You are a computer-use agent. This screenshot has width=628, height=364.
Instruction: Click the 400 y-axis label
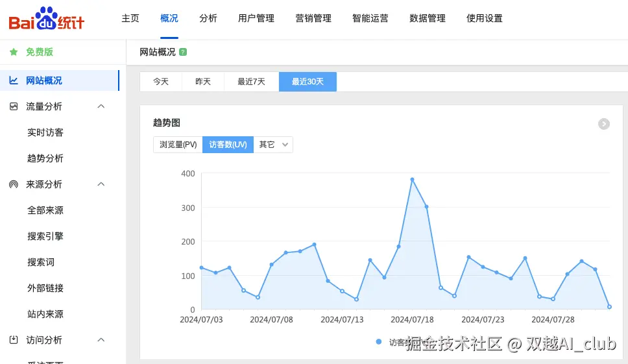click(188, 174)
